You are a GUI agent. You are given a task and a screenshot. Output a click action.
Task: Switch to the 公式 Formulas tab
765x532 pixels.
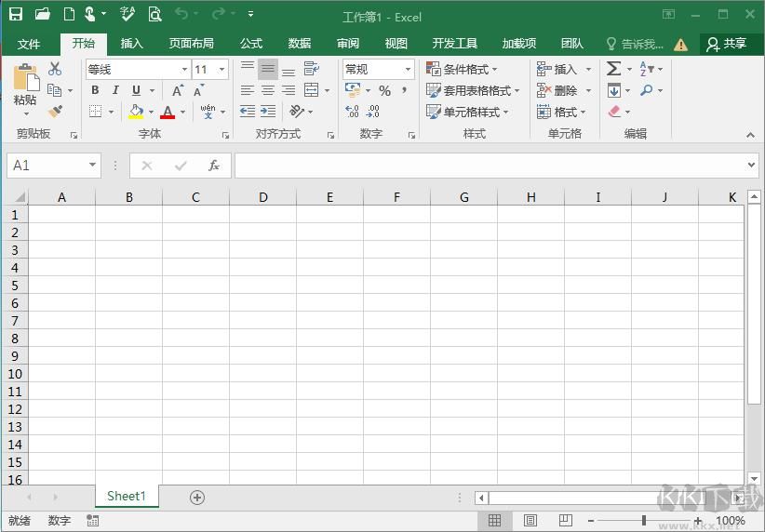pyautogui.click(x=251, y=44)
